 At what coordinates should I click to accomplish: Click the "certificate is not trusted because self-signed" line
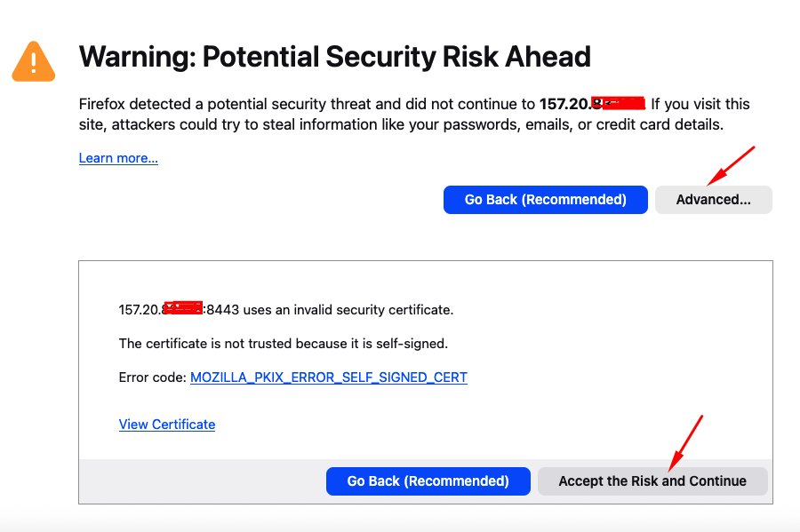(283, 344)
